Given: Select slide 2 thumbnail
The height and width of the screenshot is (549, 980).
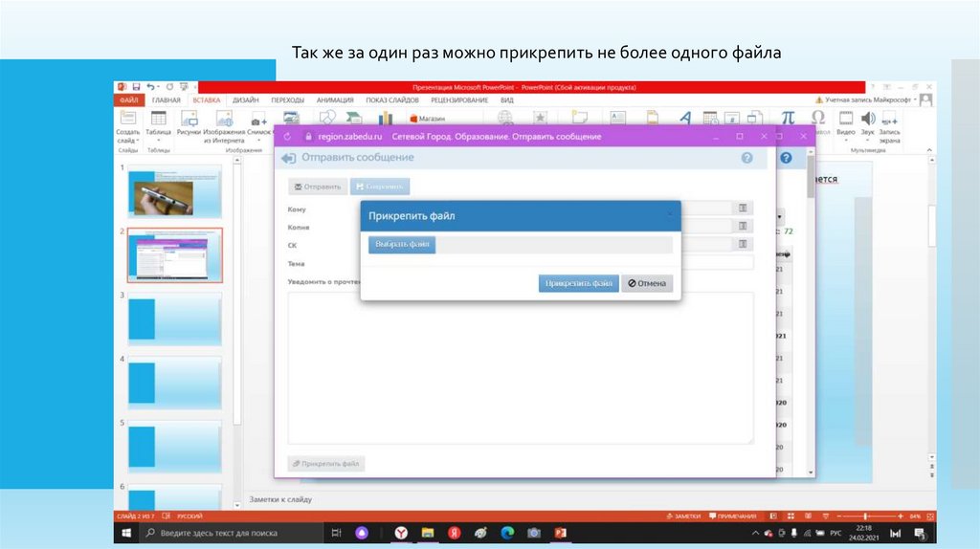Looking at the screenshot, I should tap(175, 255).
